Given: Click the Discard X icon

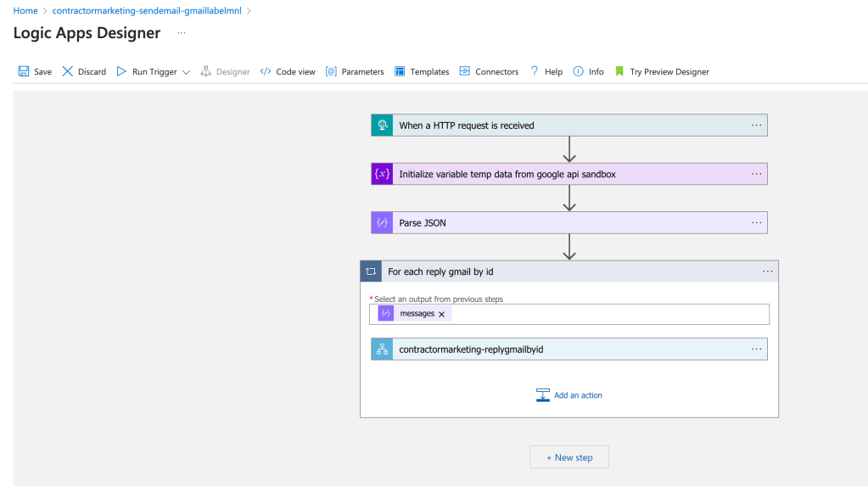Looking at the screenshot, I should (x=68, y=71).
